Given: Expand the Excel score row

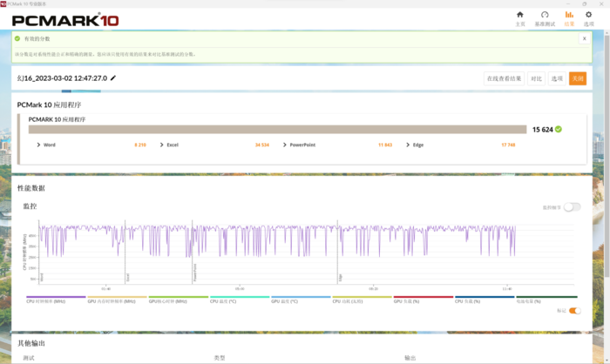Looking at the screenshot, I should click(162, 145).
